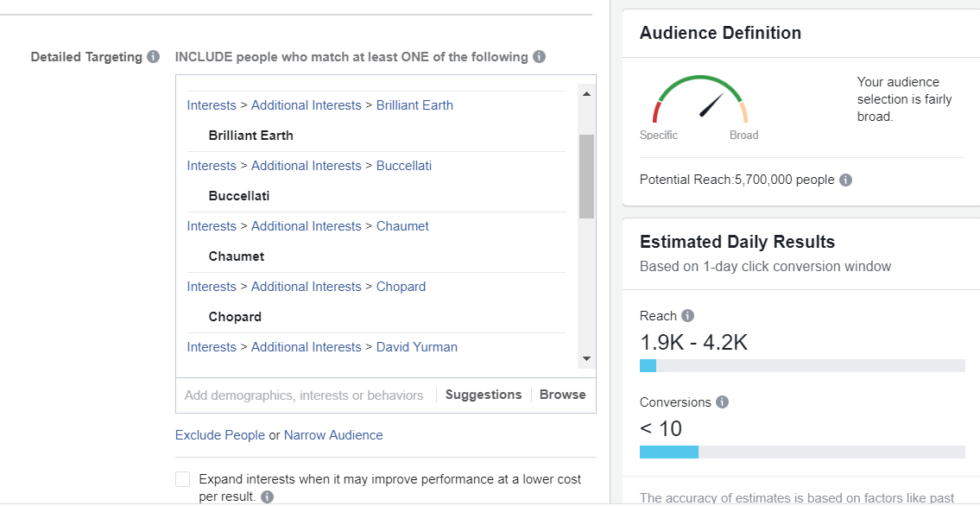Click the info icon next to Reach

687,315
